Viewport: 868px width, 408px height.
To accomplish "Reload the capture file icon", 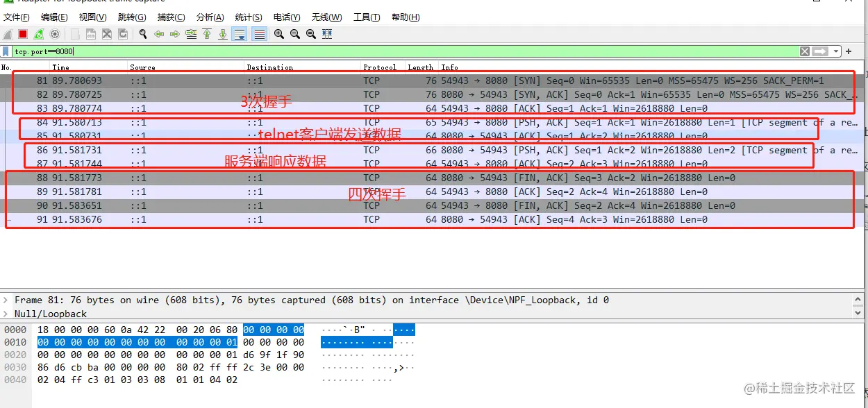I will click(x=123, y=34).
